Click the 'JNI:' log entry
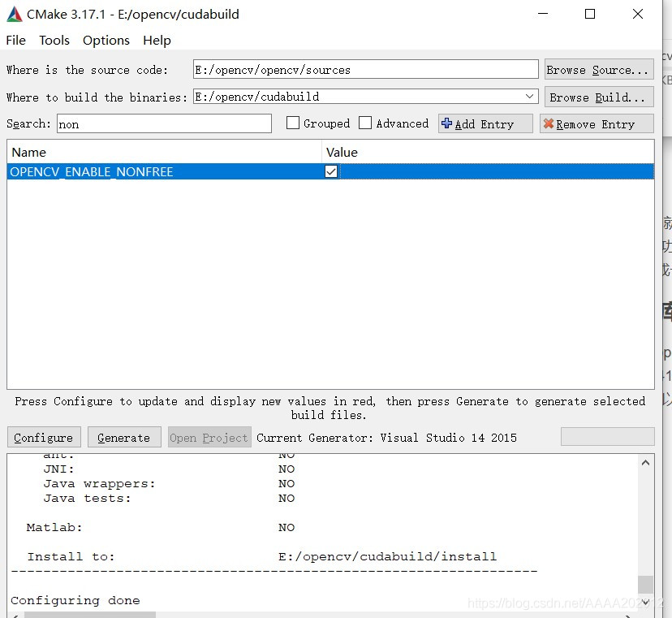Image resolution: width=672 pixels, height=618 pixels. coord(58,469)
